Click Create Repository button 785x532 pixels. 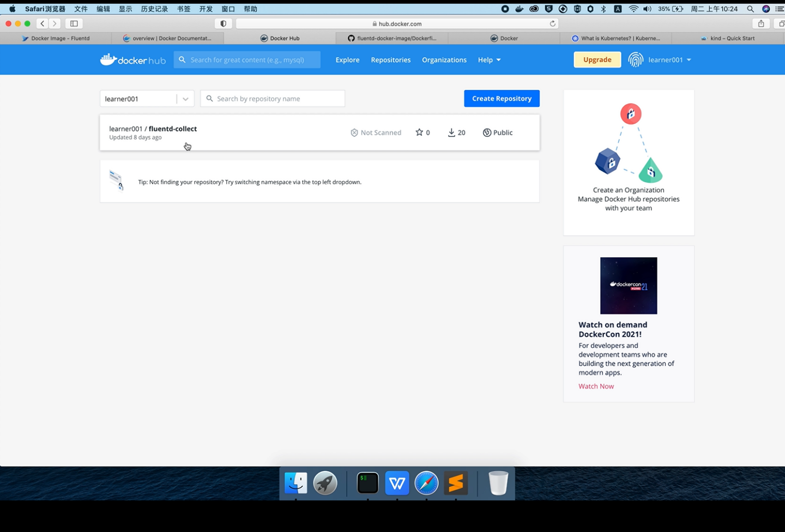pos(502,99)
